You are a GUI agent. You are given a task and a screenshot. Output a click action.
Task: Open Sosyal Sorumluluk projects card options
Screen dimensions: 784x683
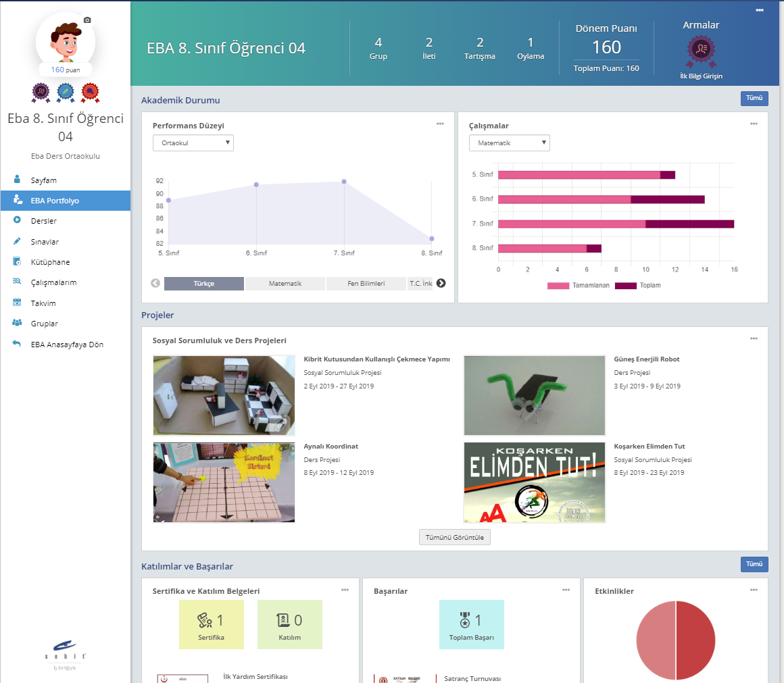(754, 338)
